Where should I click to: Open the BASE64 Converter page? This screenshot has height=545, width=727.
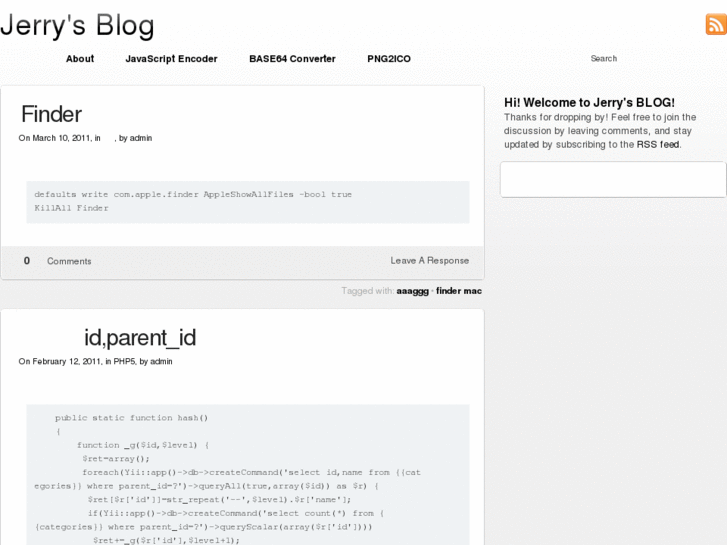click(x=292, y=59)
